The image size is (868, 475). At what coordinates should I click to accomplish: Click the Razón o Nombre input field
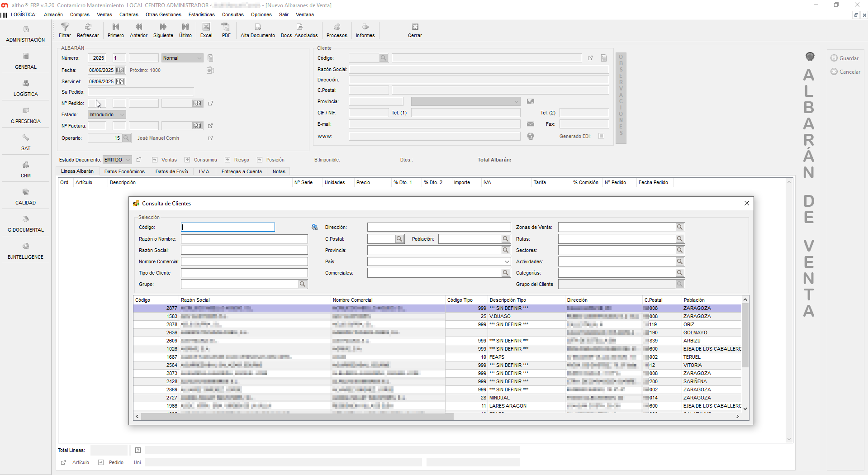pos(244,239)
